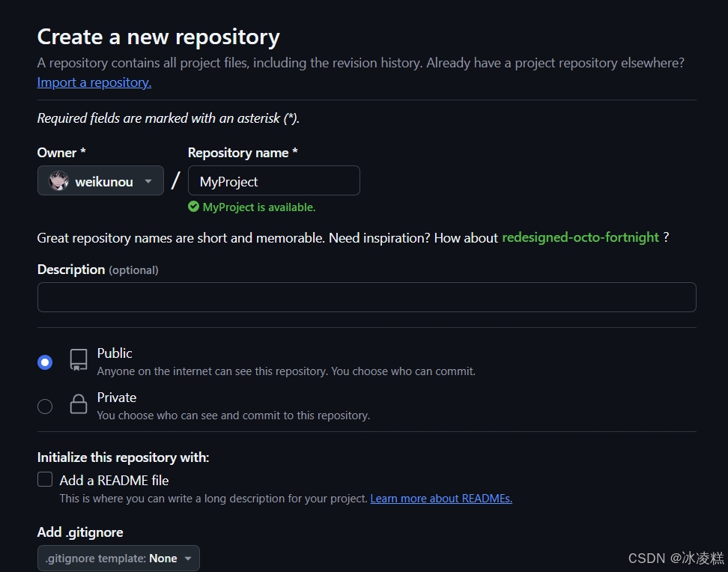Click 'Required fields are marked' note
728x572 pixels.
[168, 118]
